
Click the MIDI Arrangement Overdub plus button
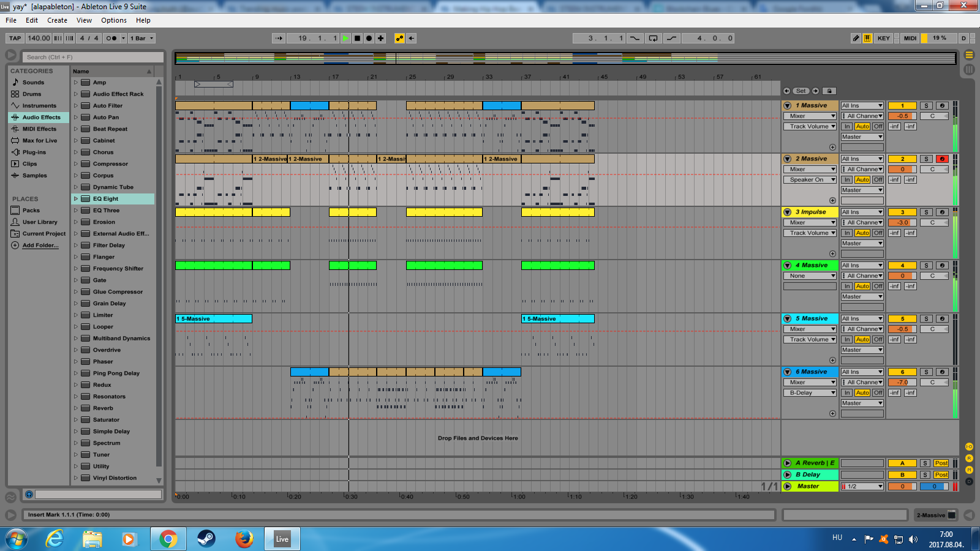coord(380,38)
